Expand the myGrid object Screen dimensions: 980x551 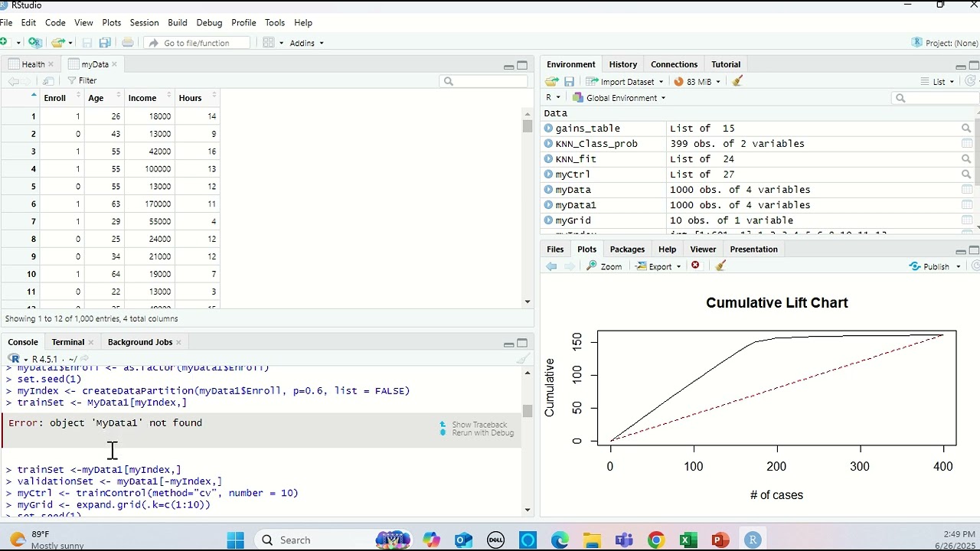(x=548, y=220)
